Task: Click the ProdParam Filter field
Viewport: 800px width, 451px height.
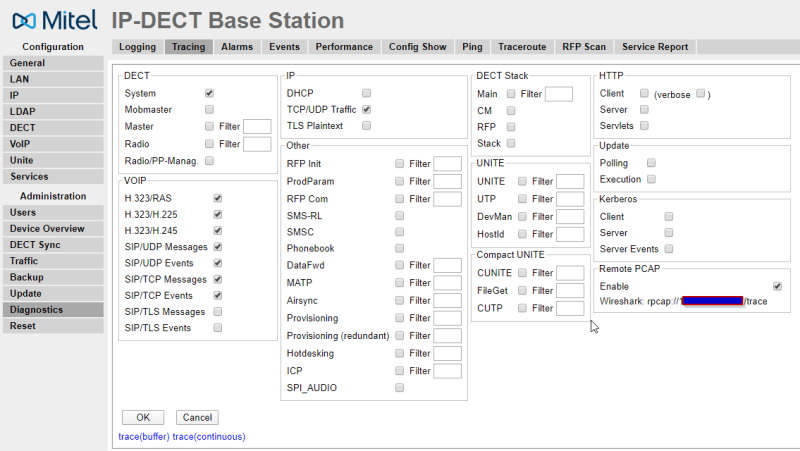Action: [x=447, y=181]
